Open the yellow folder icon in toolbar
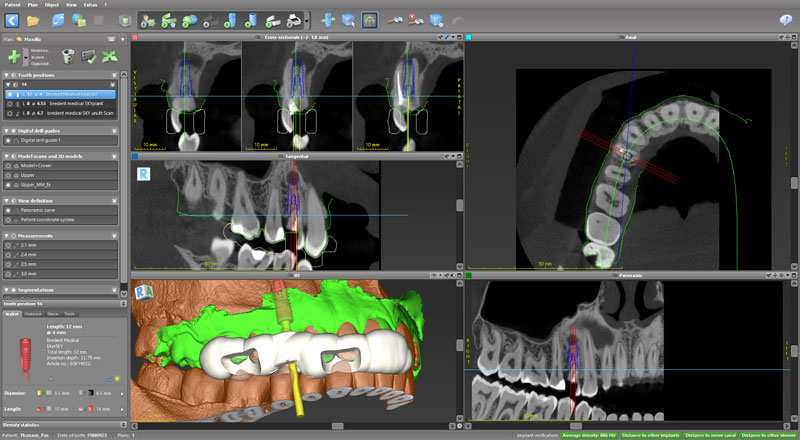Viewport: 800px width, 440px height. coord(34,19)
